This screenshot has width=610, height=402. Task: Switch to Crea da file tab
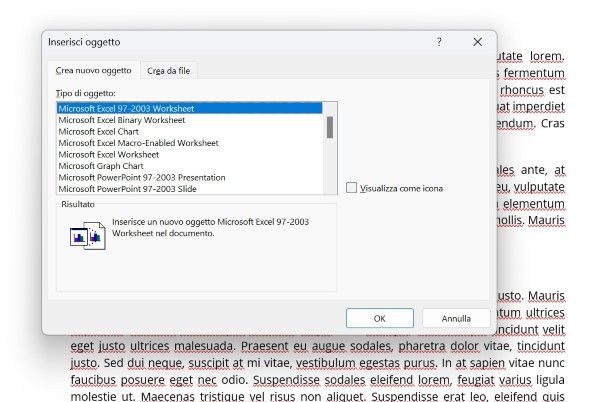(168, 71)
